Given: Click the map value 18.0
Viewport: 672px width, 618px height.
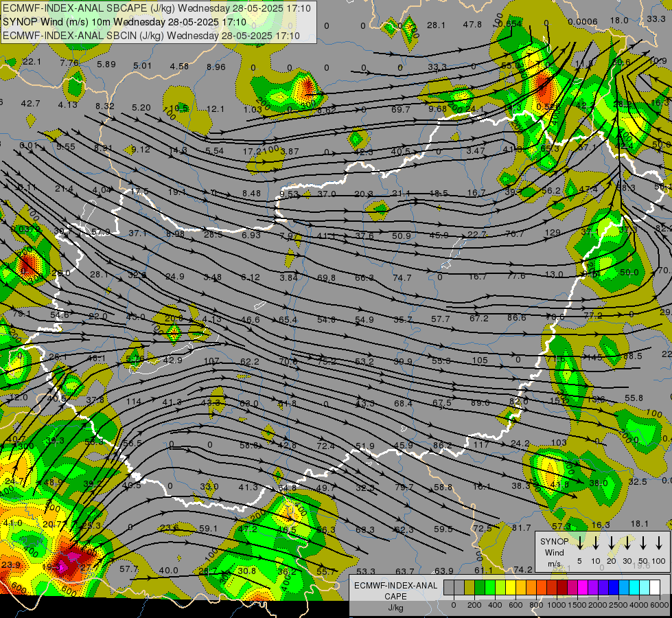Looking at the screenshot, I should (x=619, y=20).
